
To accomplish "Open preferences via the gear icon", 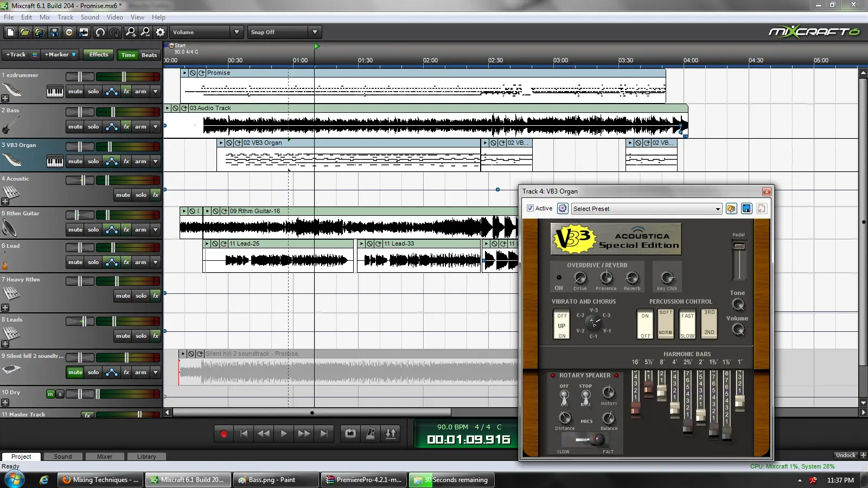I will pyautogui.click(x=160, y=33).
